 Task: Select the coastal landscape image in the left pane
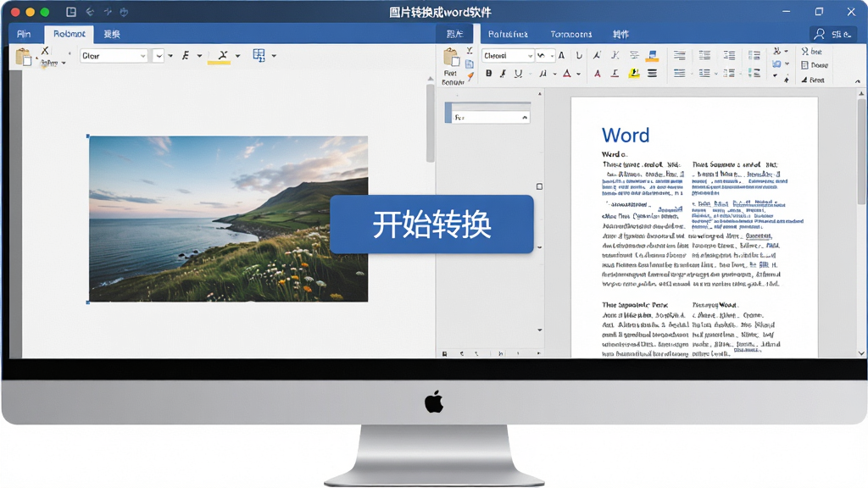coord(228,219)
